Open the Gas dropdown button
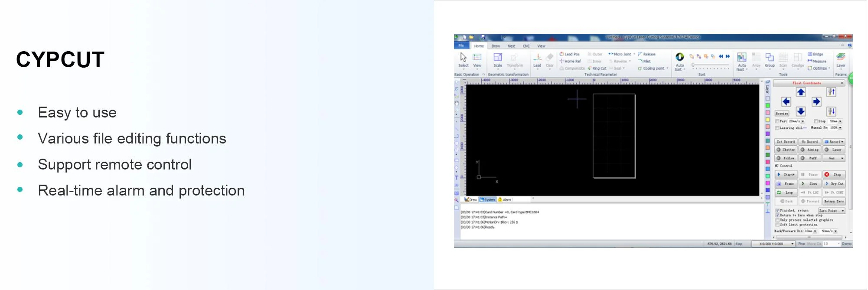The image size is (868, 290). click(x=834, y=158)
